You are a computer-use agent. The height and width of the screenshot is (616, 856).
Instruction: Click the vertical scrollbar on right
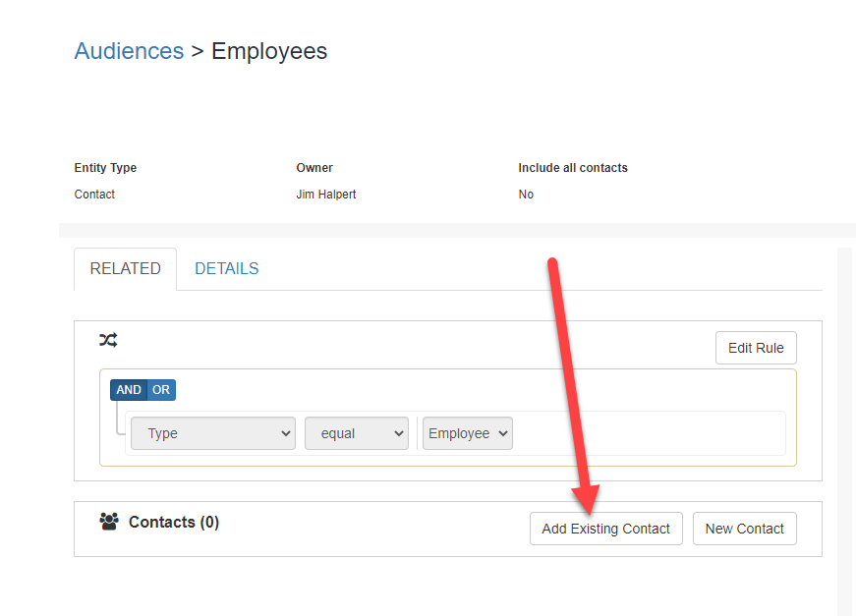coord(846,431)
